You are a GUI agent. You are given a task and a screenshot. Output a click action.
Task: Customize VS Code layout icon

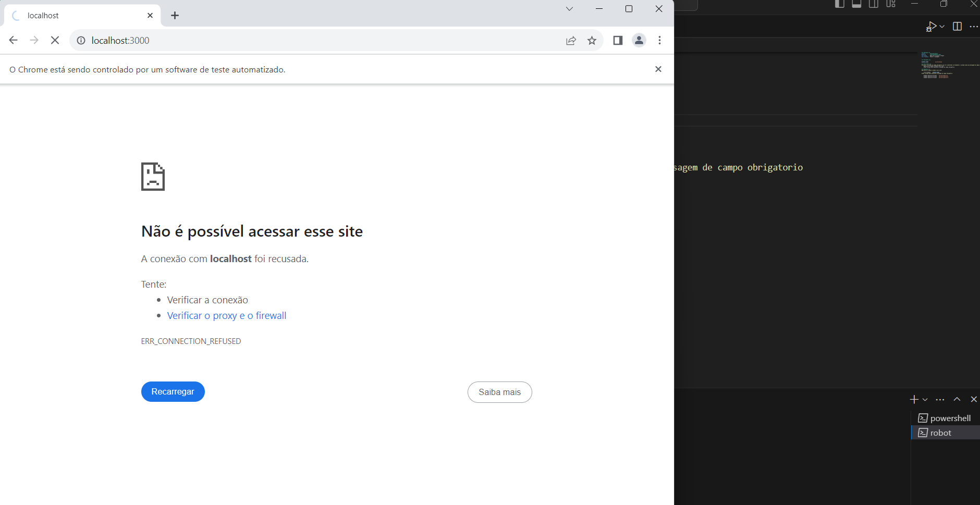click(x=891, y=4)
